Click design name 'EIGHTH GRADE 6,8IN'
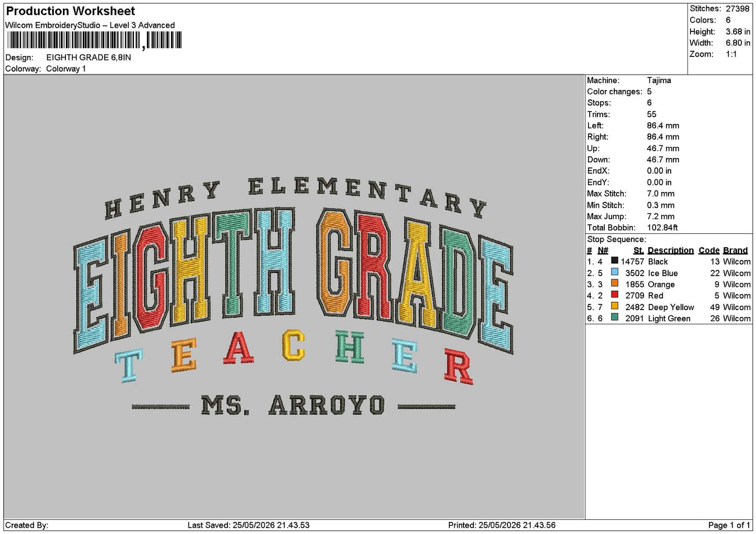756x534 pixels. tap(88, 58)
